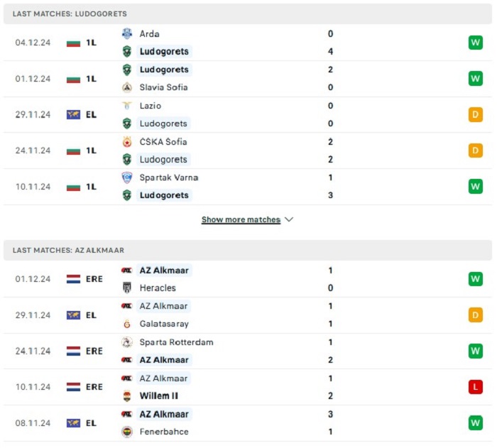Click the CSKA Sofia red crest
497x448 pixels.
(x=127, y=142)
